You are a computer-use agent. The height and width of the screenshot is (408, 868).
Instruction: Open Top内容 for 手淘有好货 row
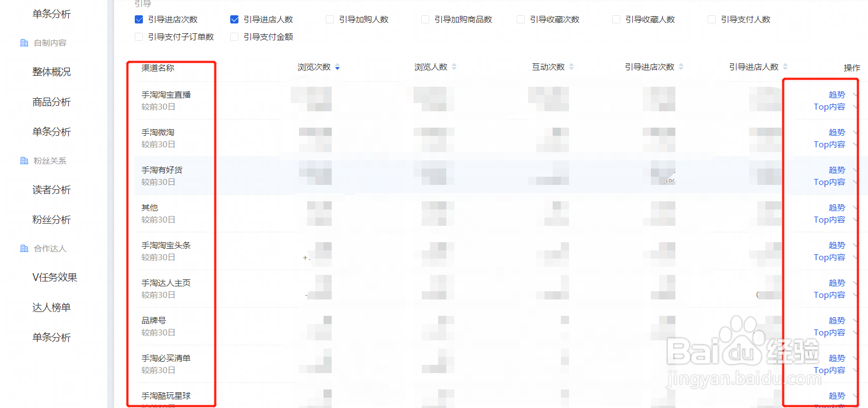[829, 182]
